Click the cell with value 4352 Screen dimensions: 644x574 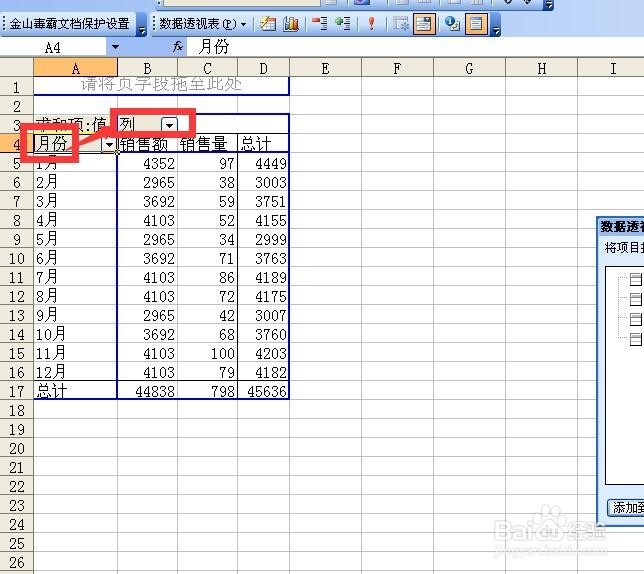point(147,163)
